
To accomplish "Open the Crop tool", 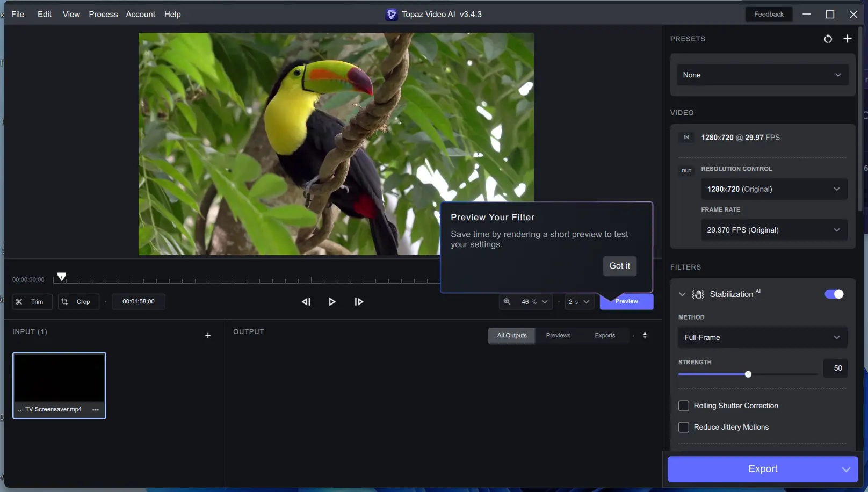I will (x=78, y=302).
